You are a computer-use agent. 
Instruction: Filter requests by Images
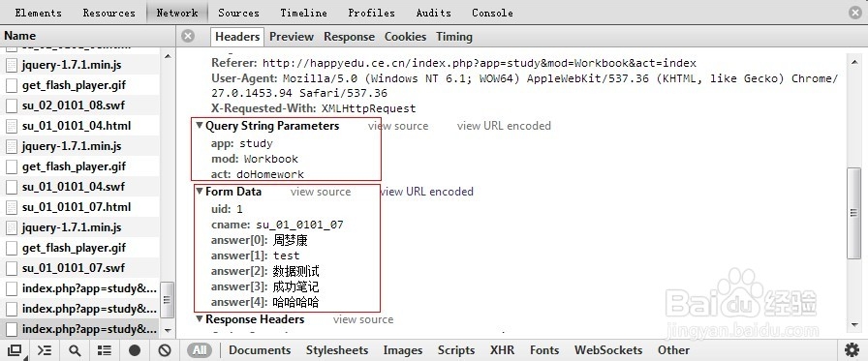point(403,350)
